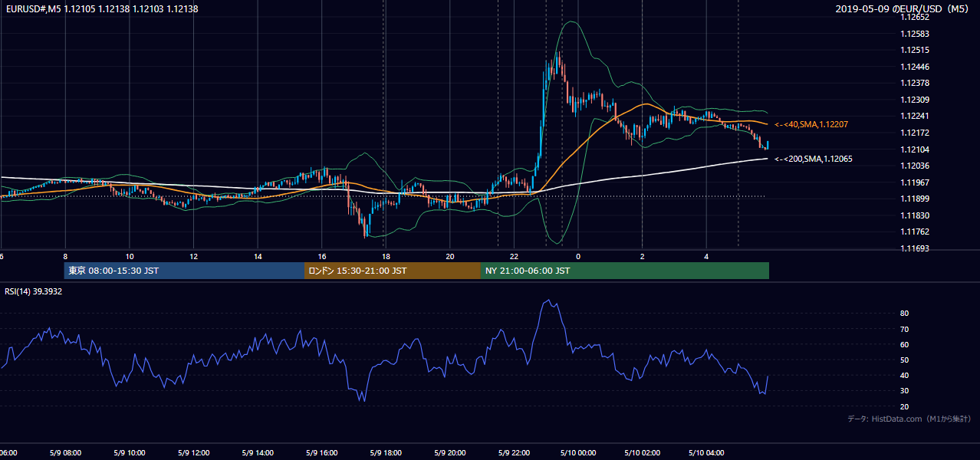Click RSI scale level 50
Screen dimensions: 980x460
tap(905, 360)
